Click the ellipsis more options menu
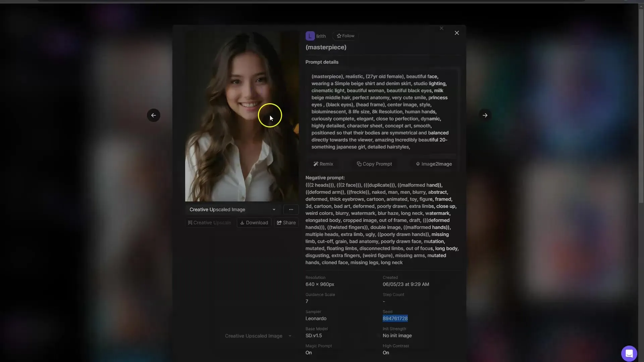The height and width of the screenshot is (362, 644). pos(291,209)
